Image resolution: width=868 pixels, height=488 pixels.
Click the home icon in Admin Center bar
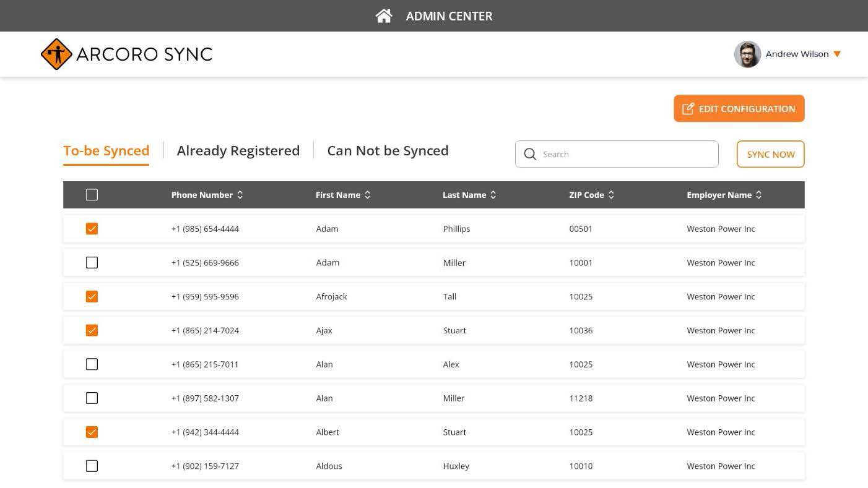384,16
